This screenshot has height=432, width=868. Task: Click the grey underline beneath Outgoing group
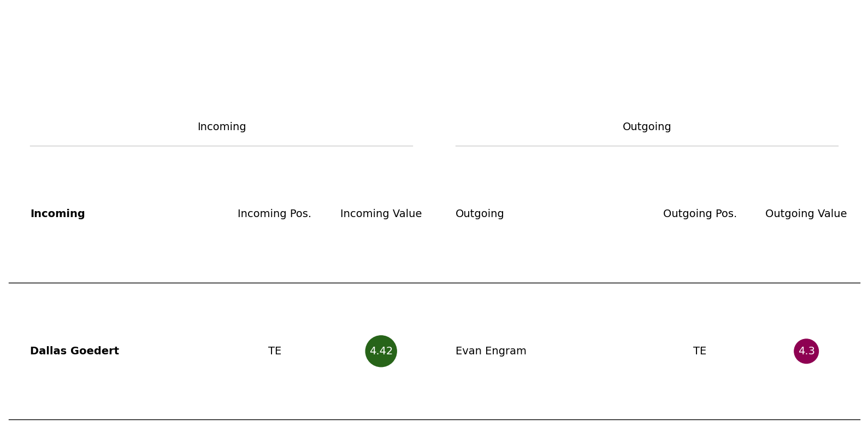point(647,146)
